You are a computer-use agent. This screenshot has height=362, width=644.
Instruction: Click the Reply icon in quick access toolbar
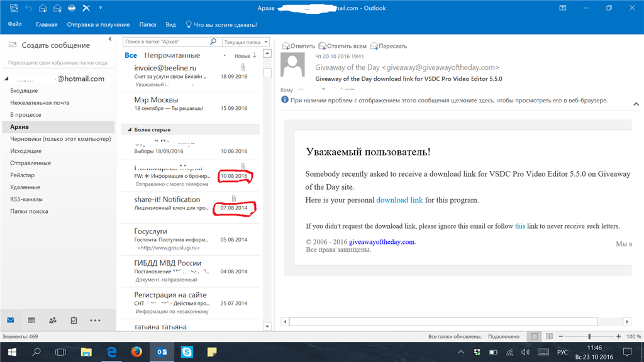tap(43, 8)
